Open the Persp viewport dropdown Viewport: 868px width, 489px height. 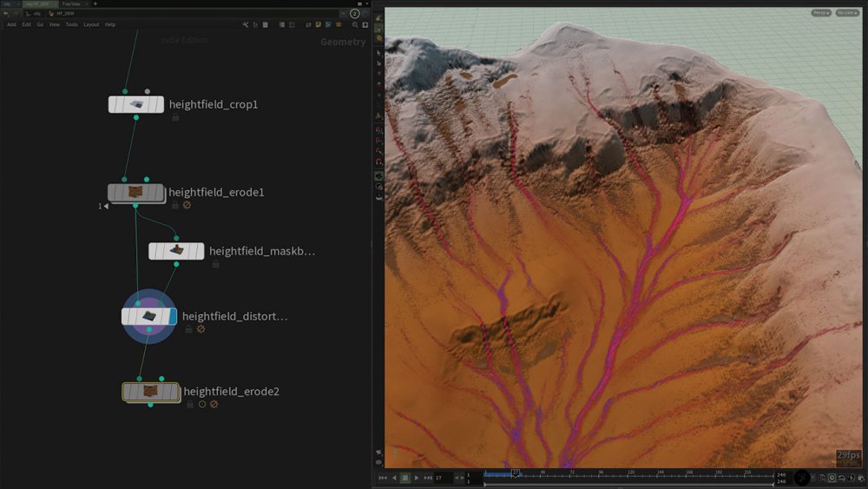[x=821, y=12]
